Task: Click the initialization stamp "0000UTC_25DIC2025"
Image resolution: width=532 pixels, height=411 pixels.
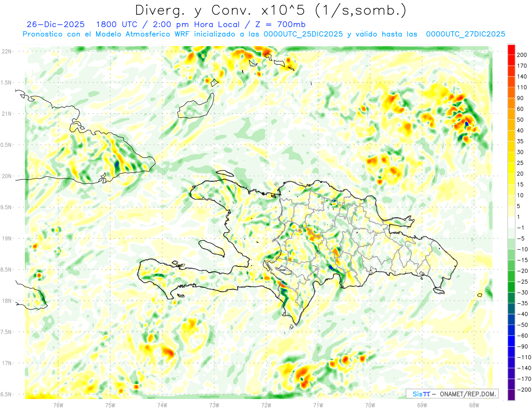Action: [x=303, y=34]
